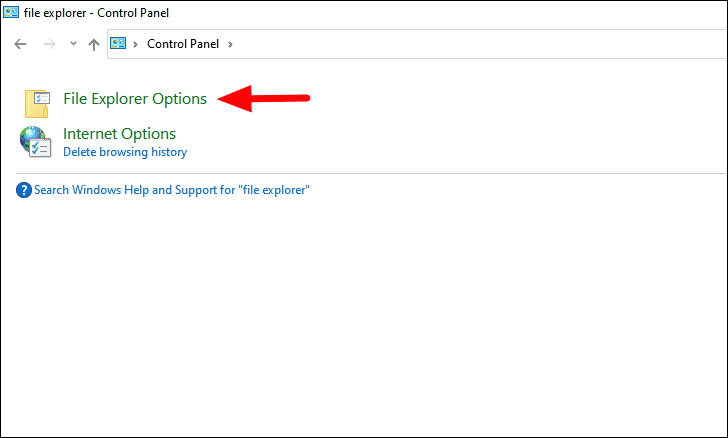
Task: Open the recent locations dropdown chevron
Action: pyautogui.click(x=73, y=44)
